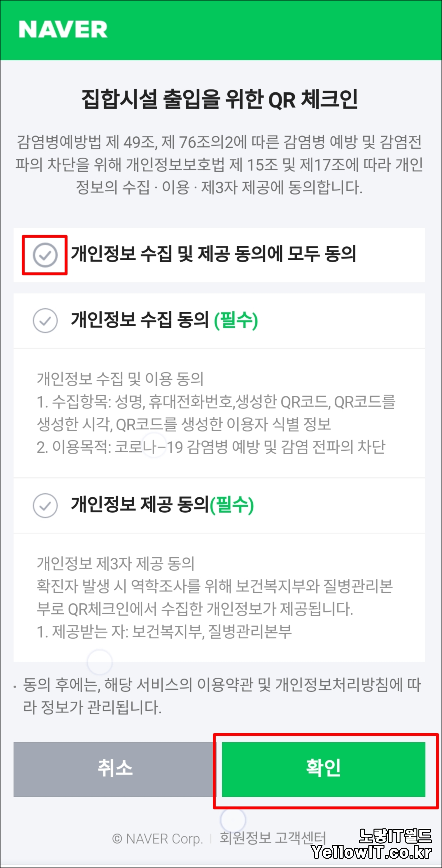Screen dimensions: 442x868
Task: Click the 개인정보 제3자 제공 동의 details text
Action: point(115,564)
